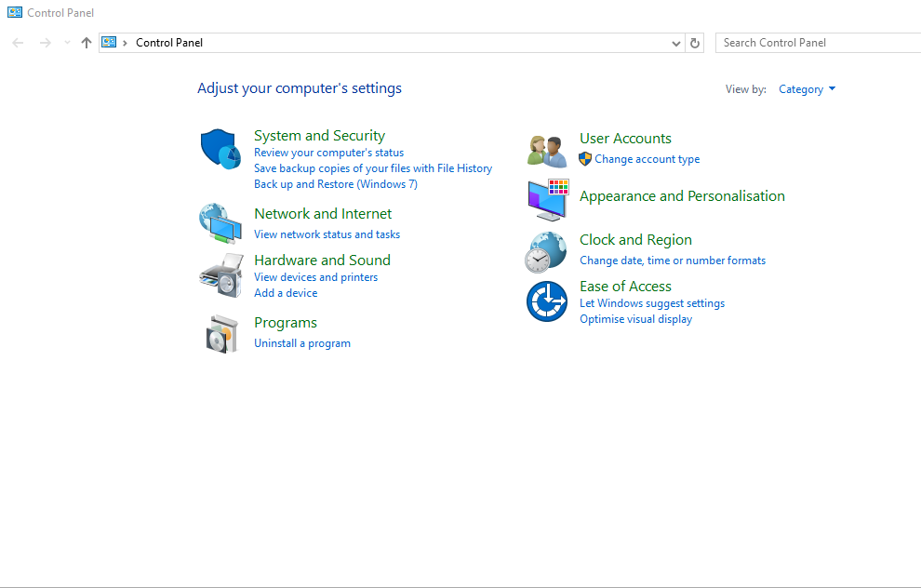
Task: Click the Clock and Region globe-clock icon
Action: pos(546,252)
